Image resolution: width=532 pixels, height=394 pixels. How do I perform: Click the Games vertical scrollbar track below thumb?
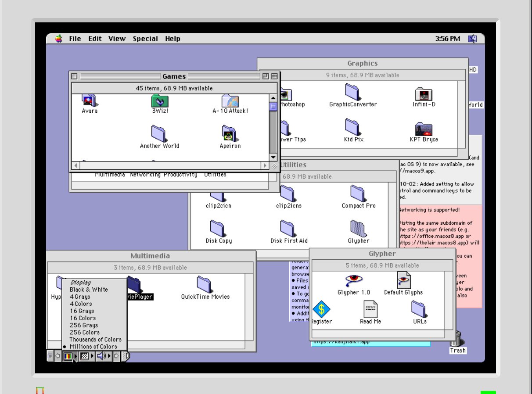273,132
